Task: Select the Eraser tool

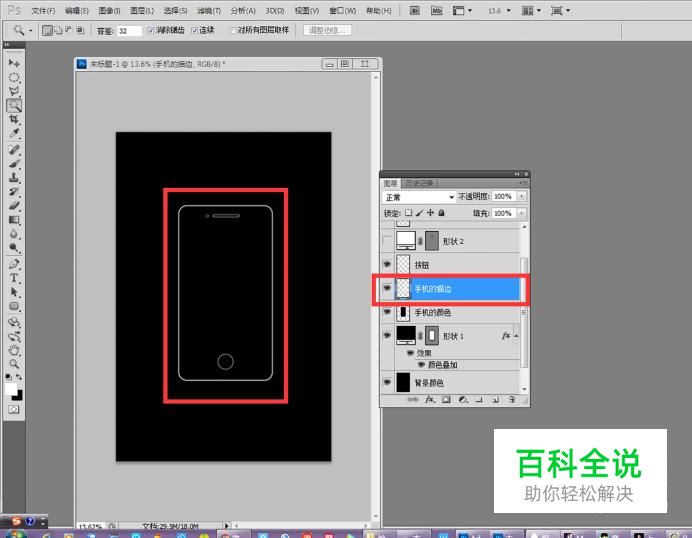Action: coord(14,206)
